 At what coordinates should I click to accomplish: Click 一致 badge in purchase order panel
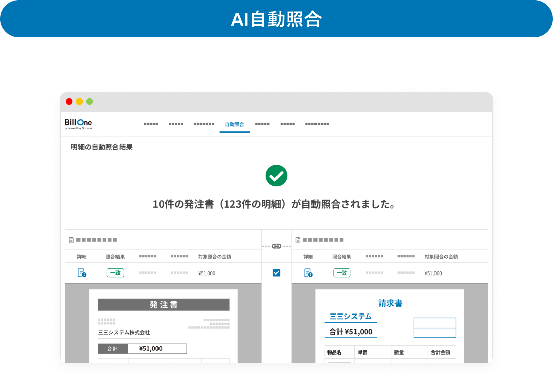(x=115, y=273)
